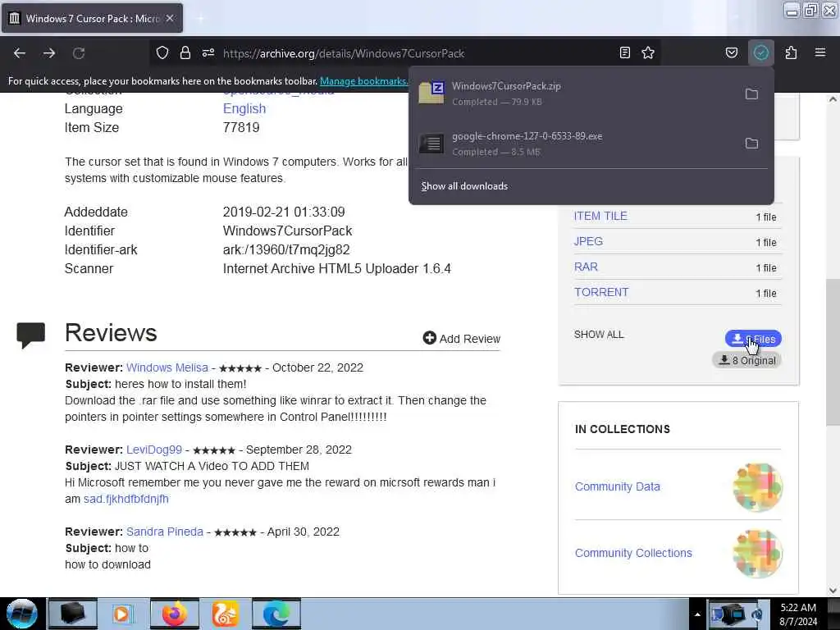Open Manage bookmarks link
This screenshot has width=840, height=630.
(x=363, y=81)
